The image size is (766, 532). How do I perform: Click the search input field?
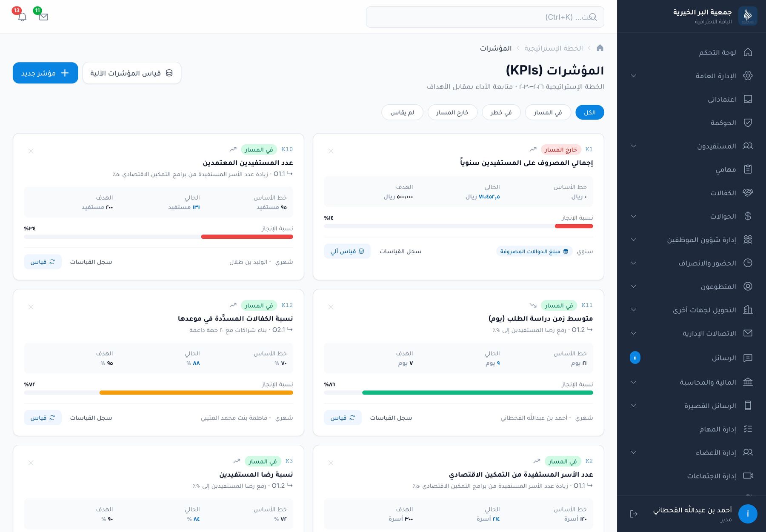(x=485, y=17)
